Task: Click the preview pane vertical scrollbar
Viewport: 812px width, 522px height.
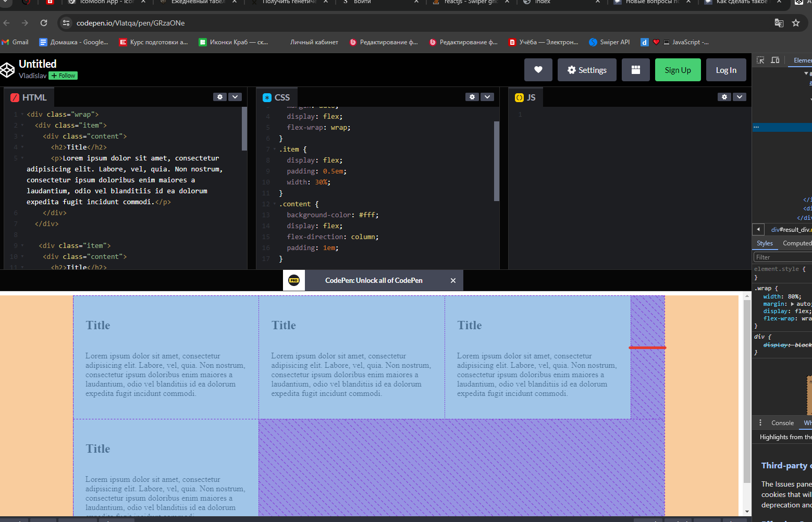Action: tap(747, 392)
